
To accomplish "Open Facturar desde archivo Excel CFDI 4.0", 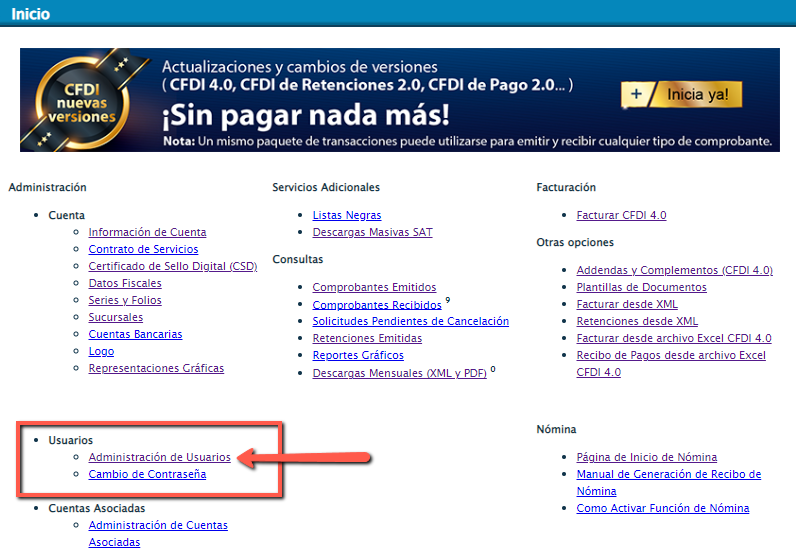I will click(x=674, y=338).
